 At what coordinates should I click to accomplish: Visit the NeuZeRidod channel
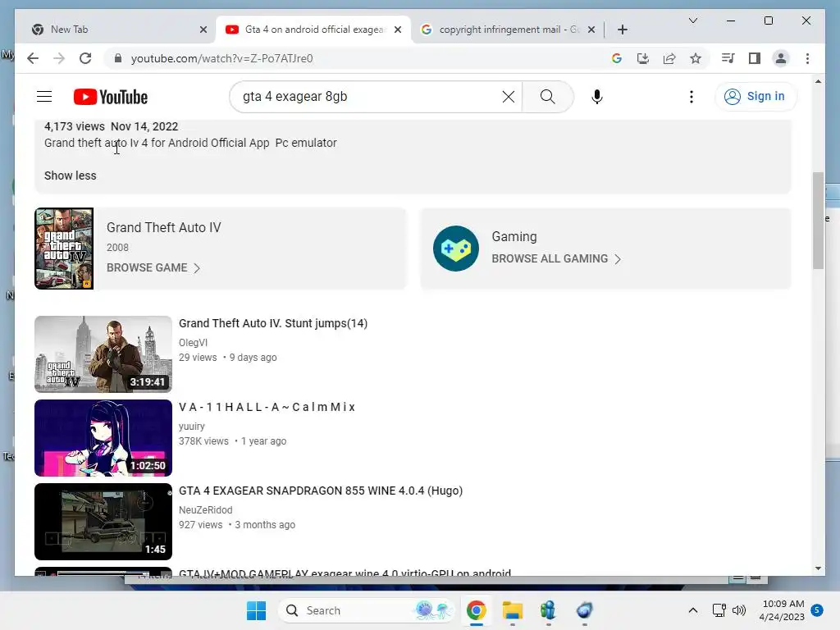205,510
